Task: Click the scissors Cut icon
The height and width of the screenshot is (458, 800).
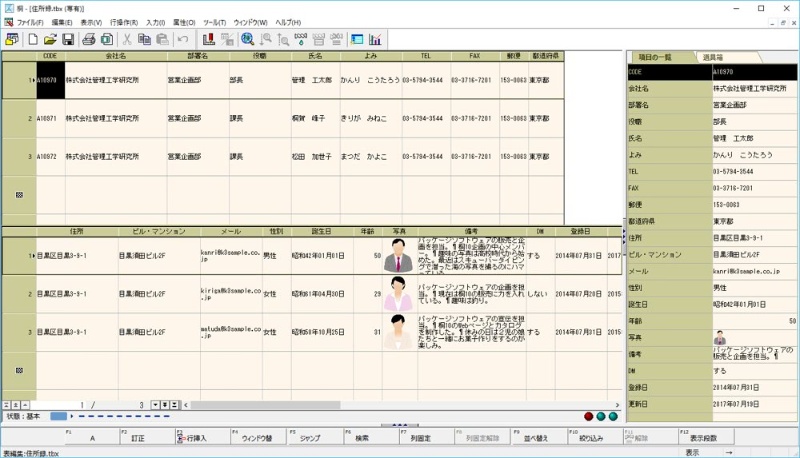Action: (x=127, y=39)
